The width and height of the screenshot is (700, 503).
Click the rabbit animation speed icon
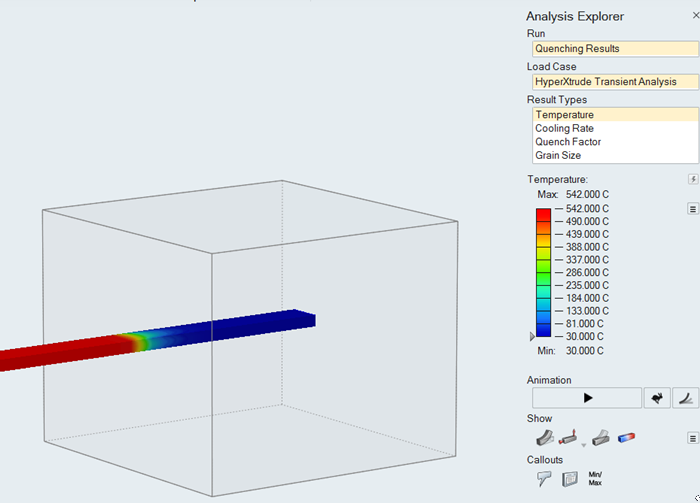(x=657, y=398)
